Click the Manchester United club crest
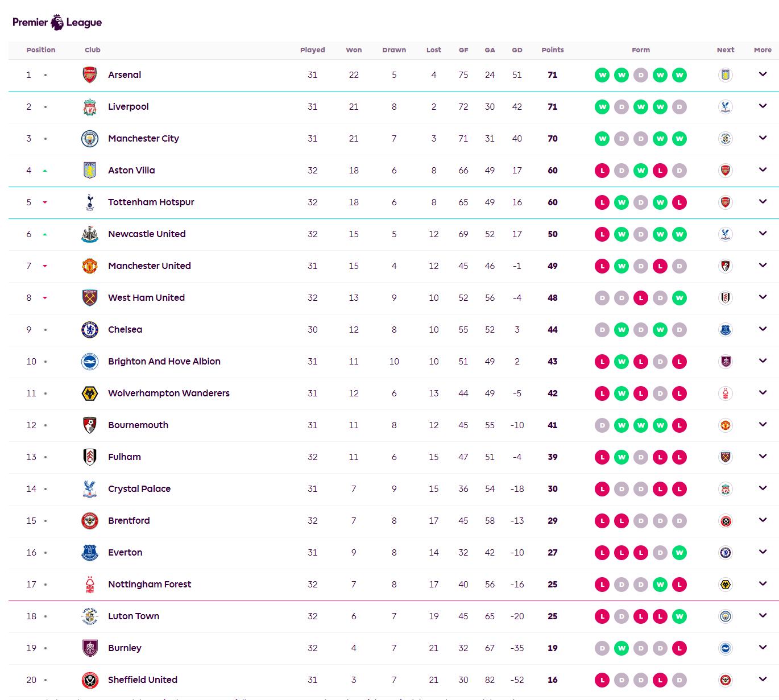 [x=90, y=266]
